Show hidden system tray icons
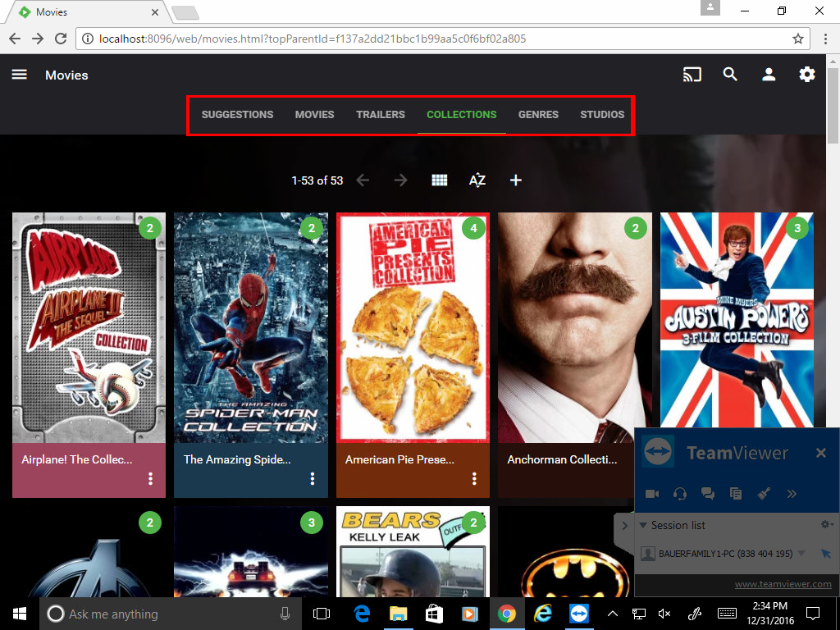The width and height of the screenshot is (840, 630). (613, 614)
